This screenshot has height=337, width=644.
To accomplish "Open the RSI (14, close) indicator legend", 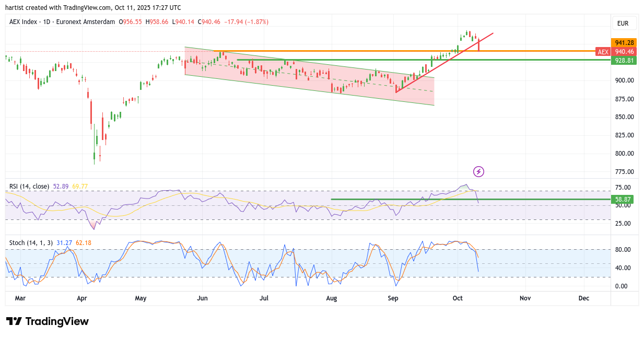I will (30, 186).
